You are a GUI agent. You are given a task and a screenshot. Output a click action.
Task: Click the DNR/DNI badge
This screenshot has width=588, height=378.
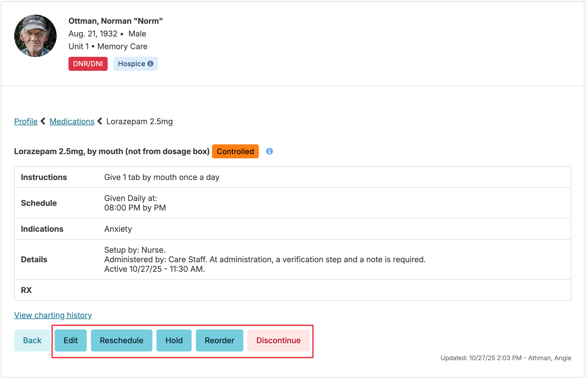(88, 64)
